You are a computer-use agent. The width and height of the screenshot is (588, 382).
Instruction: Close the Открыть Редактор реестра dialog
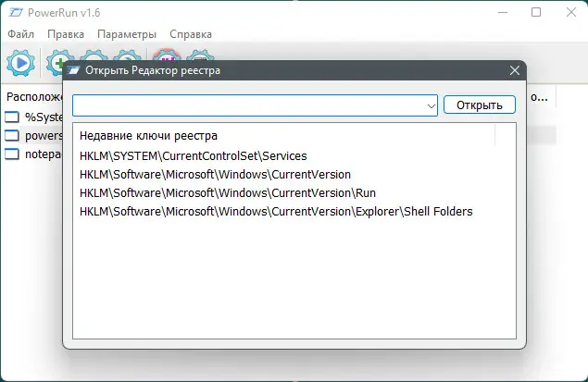coord(515,70)
